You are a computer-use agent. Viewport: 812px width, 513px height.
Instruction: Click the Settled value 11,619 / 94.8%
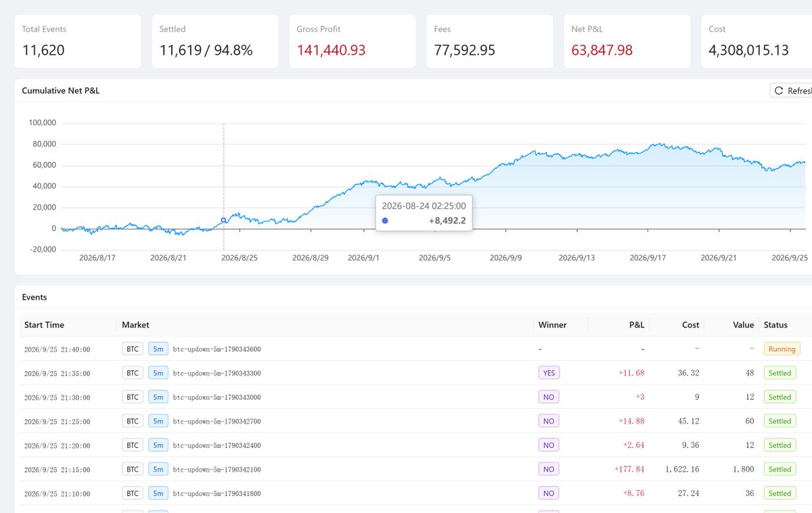(x=206, y=50)
